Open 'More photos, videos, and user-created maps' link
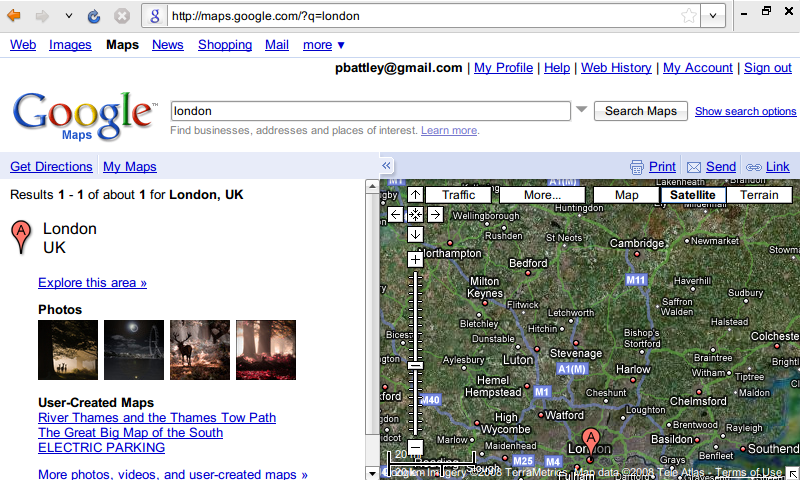Image resolution: width=800 pixels, height=480 pixels. [x=172, y=474]
